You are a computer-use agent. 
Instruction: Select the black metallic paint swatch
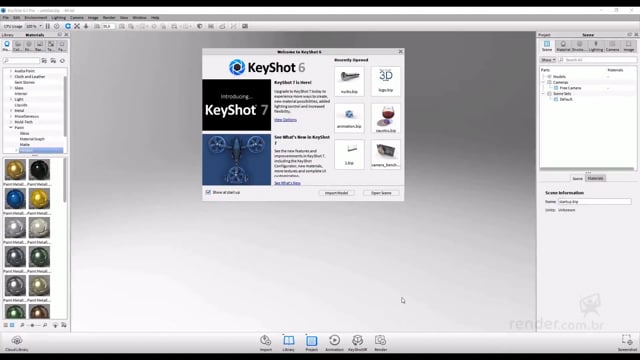tap(40, 169)
